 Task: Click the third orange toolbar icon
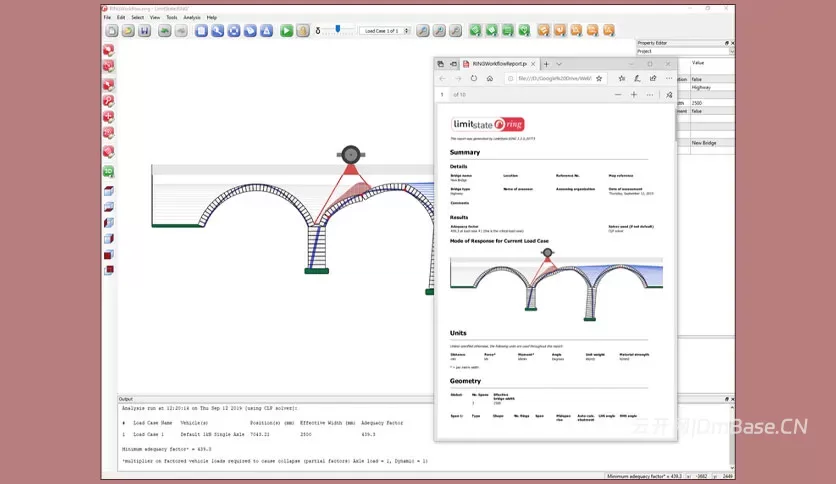click(576, 31)
